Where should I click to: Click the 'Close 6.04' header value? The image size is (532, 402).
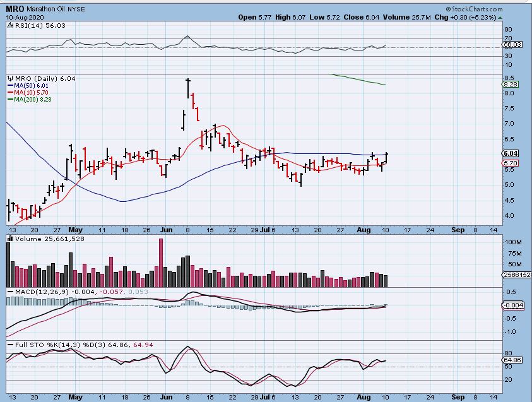(362, 17)
